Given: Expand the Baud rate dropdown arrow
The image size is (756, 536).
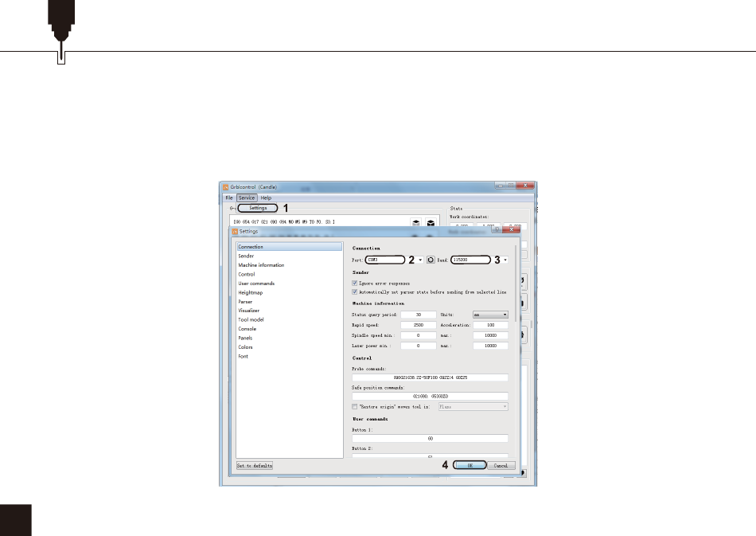Looking at the screenshot, I should click(505, 260).
